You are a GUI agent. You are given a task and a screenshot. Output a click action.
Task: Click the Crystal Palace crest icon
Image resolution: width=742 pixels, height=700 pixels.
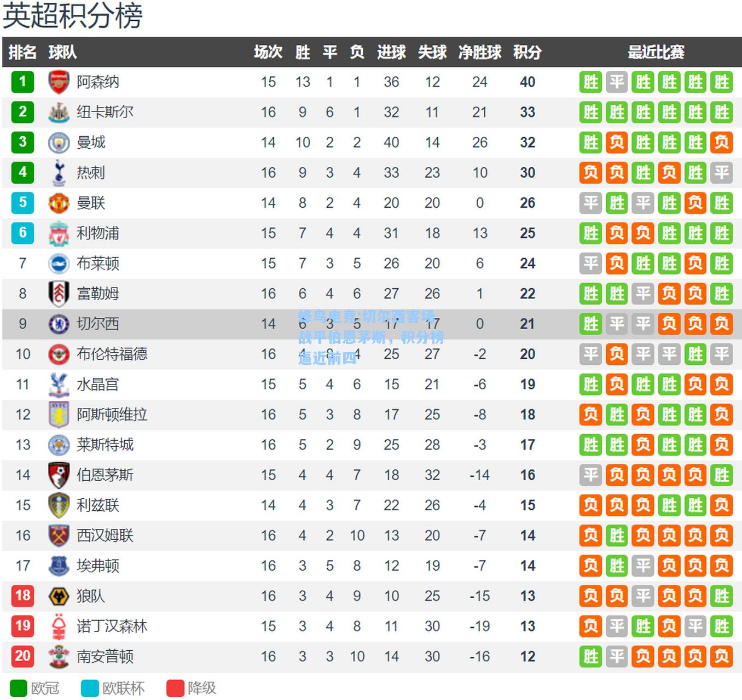click(x=59, y=384)
